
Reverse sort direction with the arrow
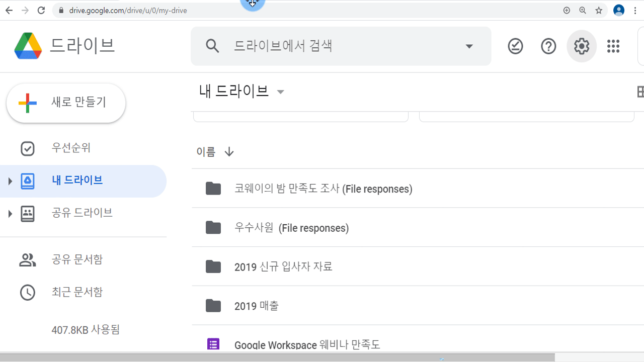[x=229, y=152]
